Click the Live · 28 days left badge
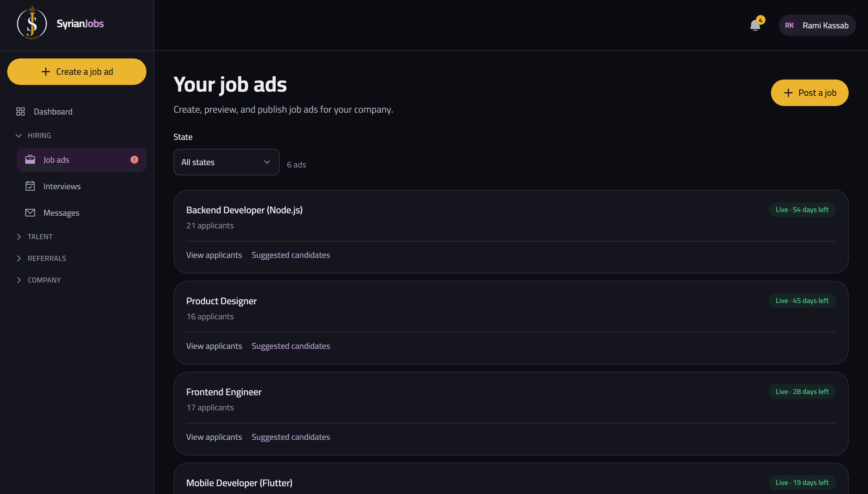 802,392
